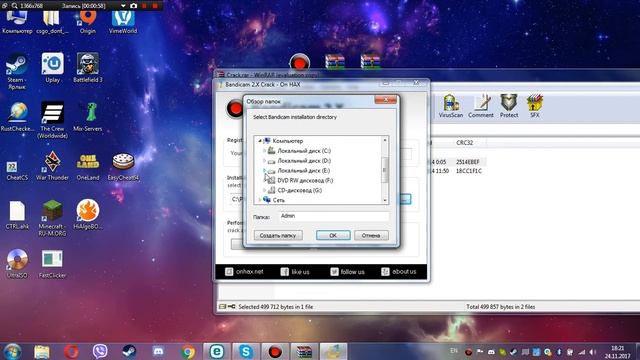Expand Локальный диск (C:) node
The image size is (640, 360).
(264, 151)
